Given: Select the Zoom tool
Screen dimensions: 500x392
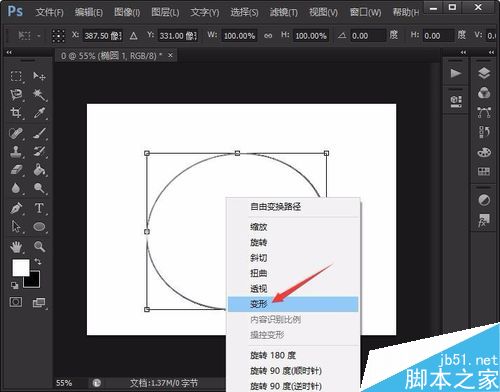Looking at the screenshot, I should coord(39,247).
